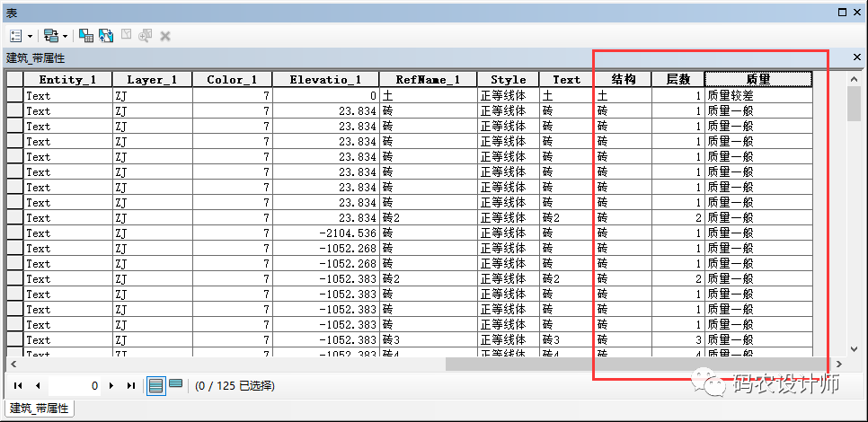The image size is (868, 422).
Task: Click the Related Tables icon
Action: coord(50,36)
